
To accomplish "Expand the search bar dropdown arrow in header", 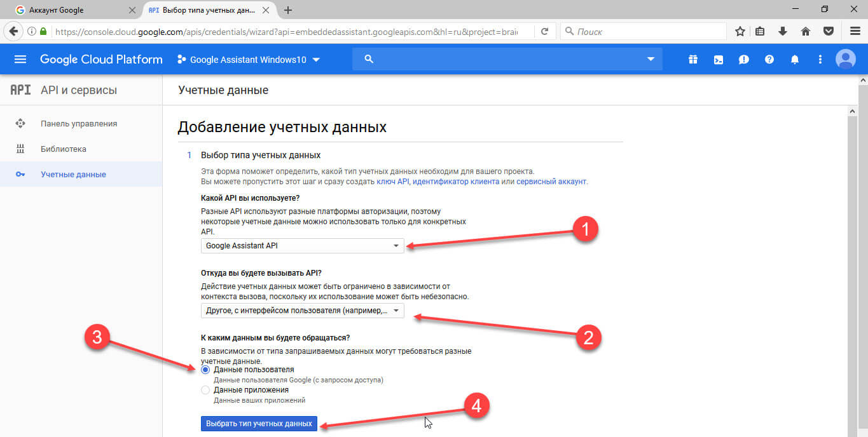I will (651, 59).
